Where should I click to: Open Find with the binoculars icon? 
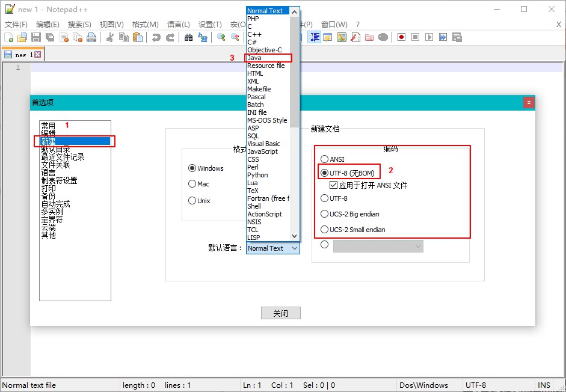(188, 37)
